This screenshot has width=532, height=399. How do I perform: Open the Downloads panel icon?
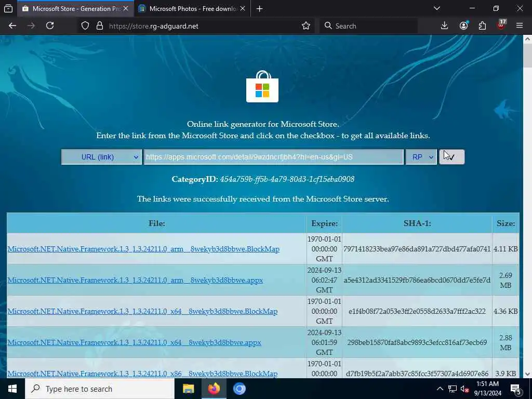point(444,26)
